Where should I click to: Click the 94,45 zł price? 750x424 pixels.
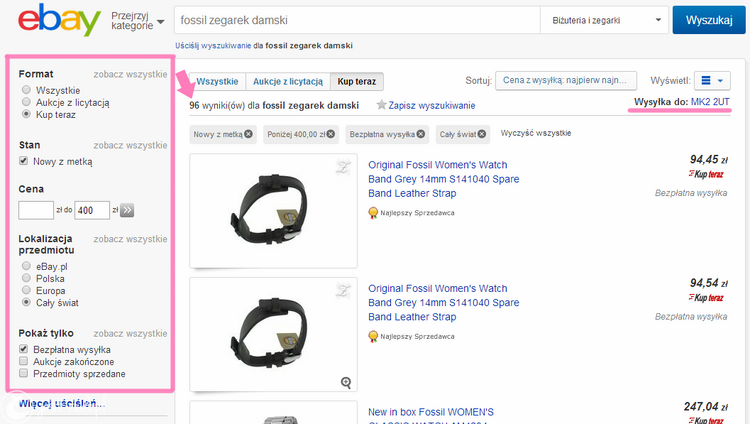pyautogui.click(x=708, y=159)
